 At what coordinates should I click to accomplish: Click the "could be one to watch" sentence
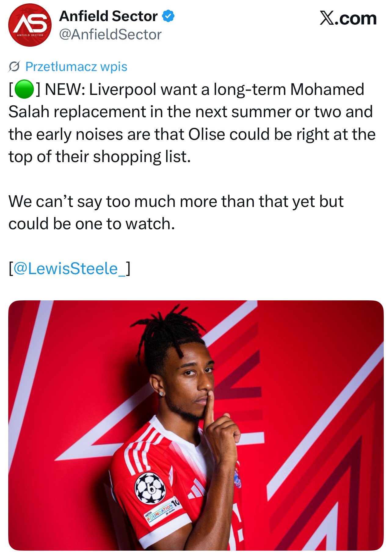click(x=92, y=224)
